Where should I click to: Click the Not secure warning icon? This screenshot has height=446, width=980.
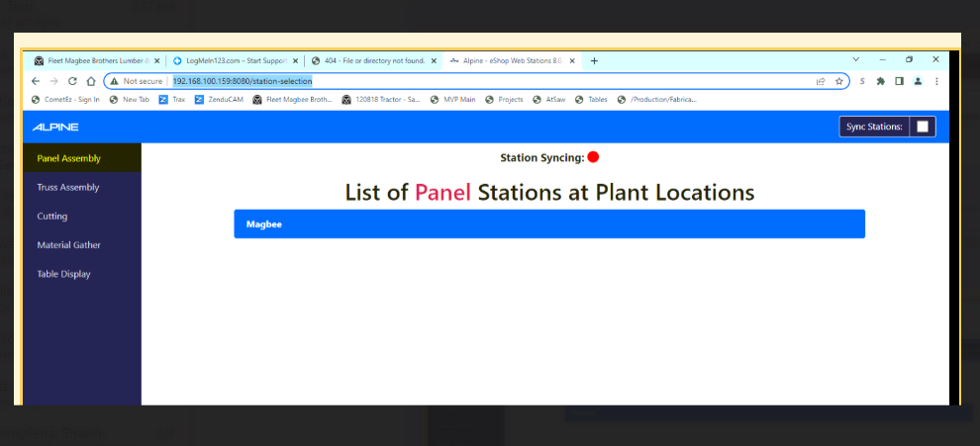tap(114, 81)
